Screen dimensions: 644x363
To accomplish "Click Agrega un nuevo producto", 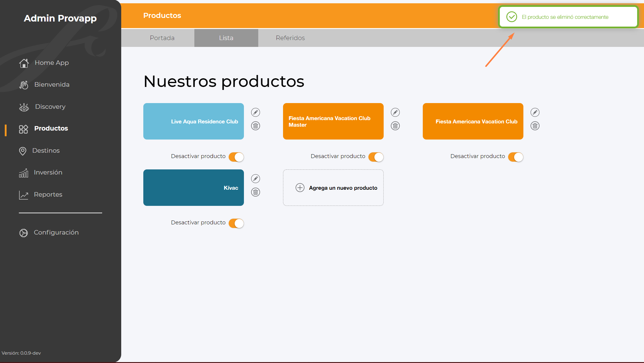I will pyautogui.click(x=343, y=188).
